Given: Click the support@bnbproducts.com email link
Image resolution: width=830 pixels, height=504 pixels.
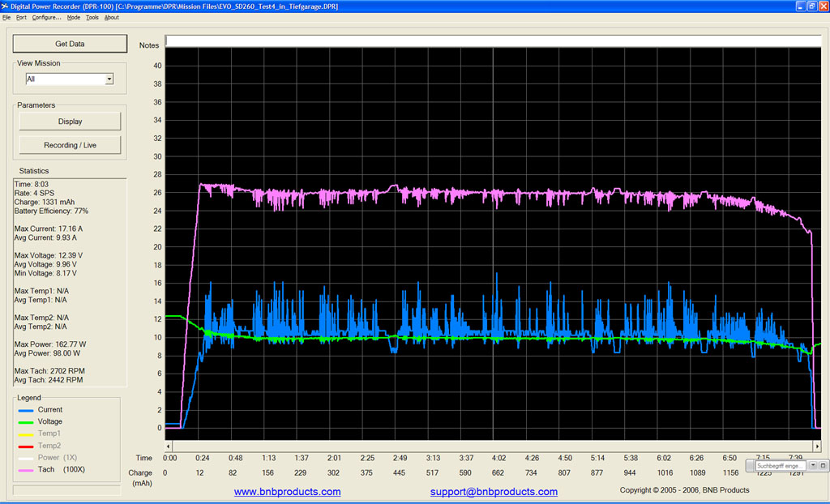Looking at the screenshot, I should [494, 492].
